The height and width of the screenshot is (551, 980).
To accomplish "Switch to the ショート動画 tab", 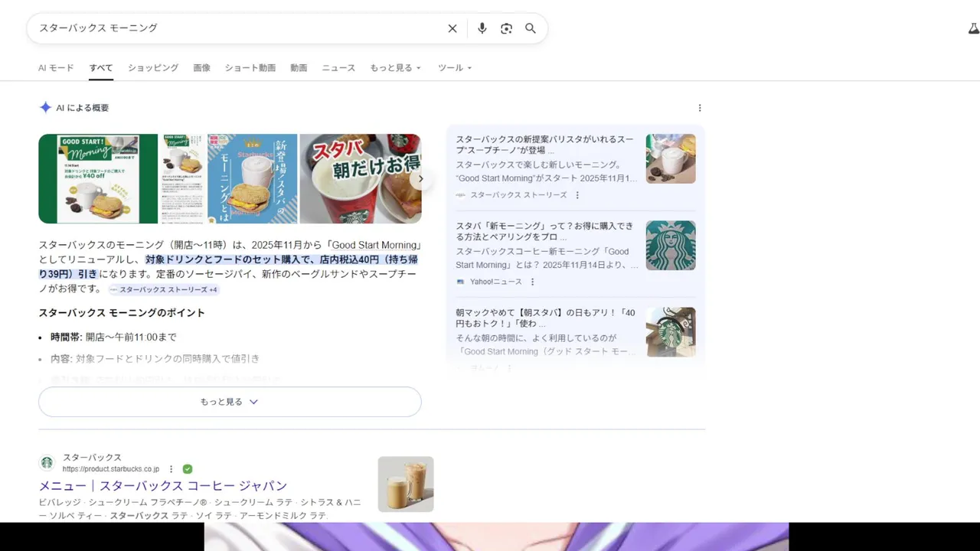I will pos(250,67).
